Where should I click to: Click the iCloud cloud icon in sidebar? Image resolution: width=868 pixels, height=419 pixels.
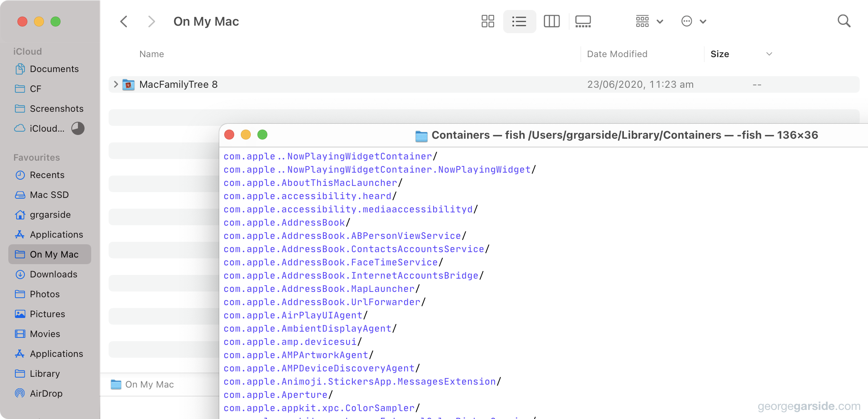click(x=20, y=128)
